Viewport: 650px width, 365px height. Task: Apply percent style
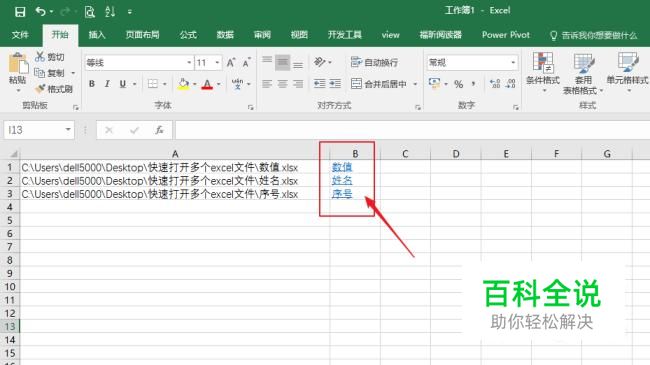(x=458, y=84)
